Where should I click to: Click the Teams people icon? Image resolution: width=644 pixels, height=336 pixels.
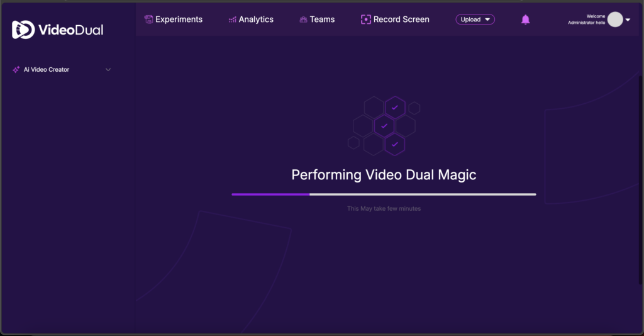[304, 20]
